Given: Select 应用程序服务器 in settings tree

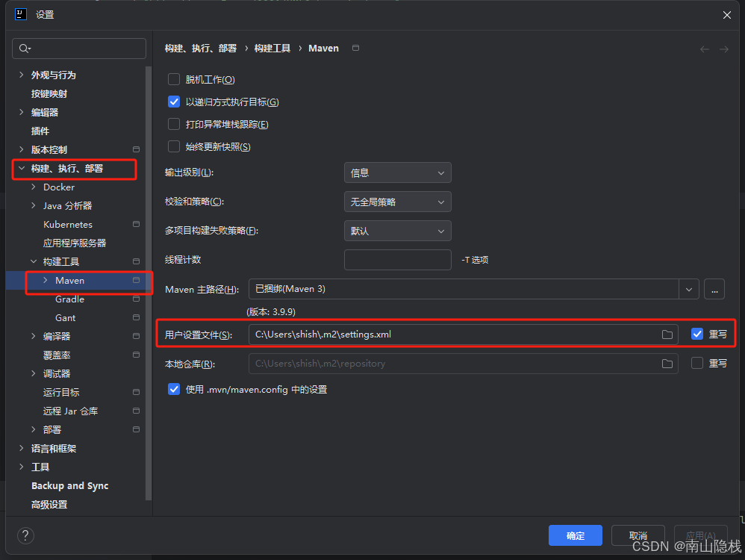Looking at the screenshot, I should coord(75,243).
